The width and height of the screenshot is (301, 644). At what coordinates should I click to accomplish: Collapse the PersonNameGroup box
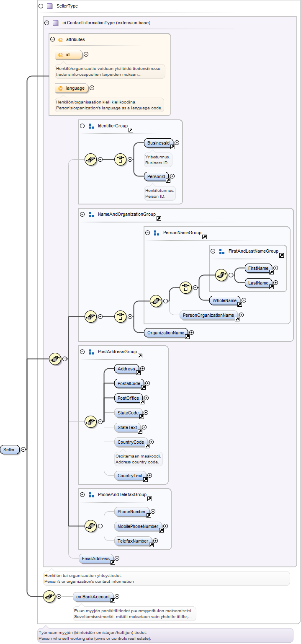click(148, 233)
